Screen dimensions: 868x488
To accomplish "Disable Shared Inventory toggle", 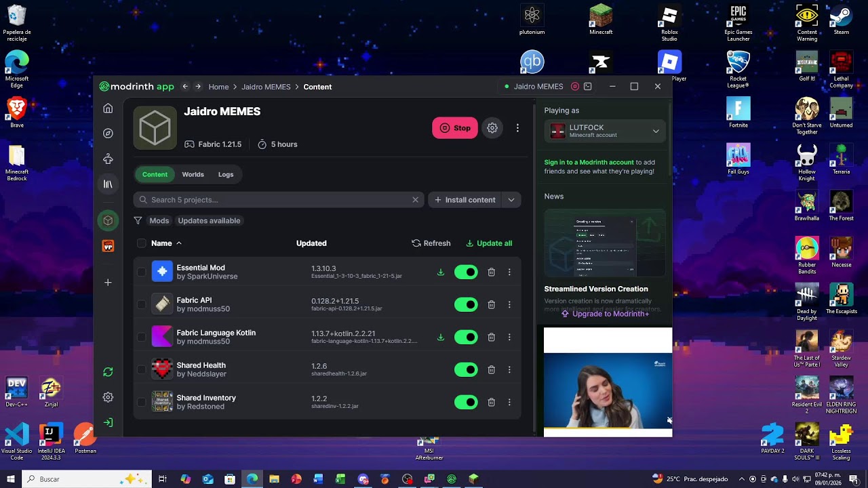I will [x=466, y=402].
